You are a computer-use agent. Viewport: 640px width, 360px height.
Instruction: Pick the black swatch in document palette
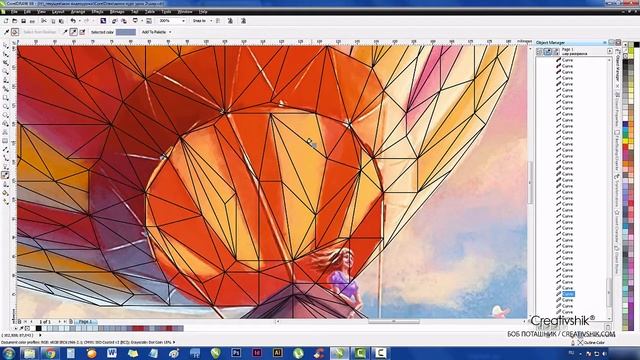coord(39,328)
